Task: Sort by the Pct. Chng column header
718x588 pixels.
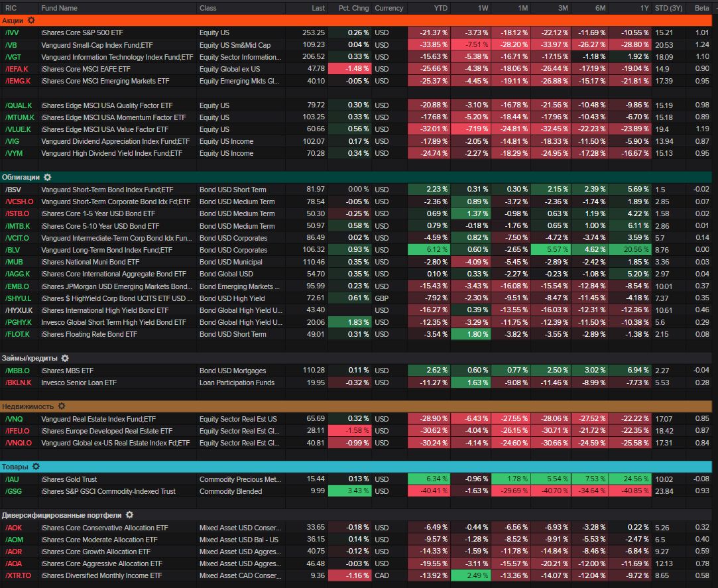Action: click(353, 8)
